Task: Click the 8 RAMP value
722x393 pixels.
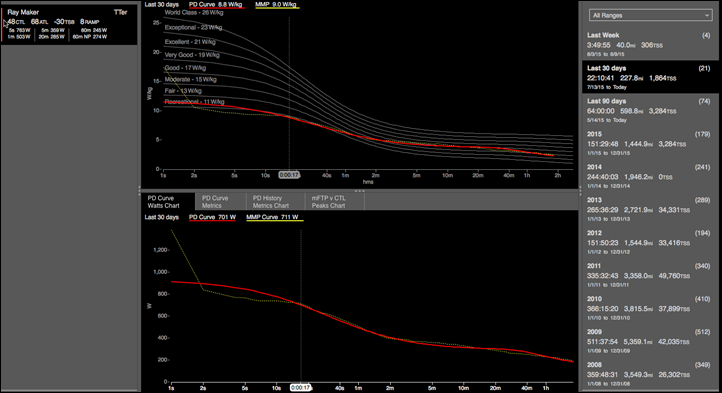Action: pyautogui.click(x=90, y=22)
